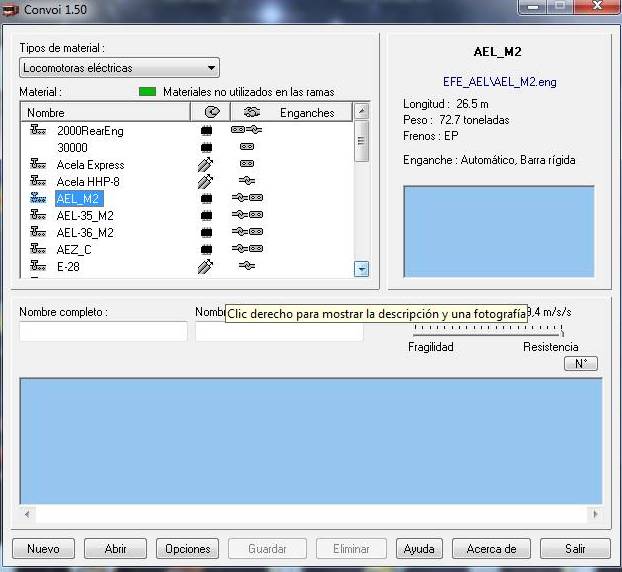Viewport: 622px width, 572px height.
Task: Click the N° button
Action: pyautogui.click(x=580, y=364)
